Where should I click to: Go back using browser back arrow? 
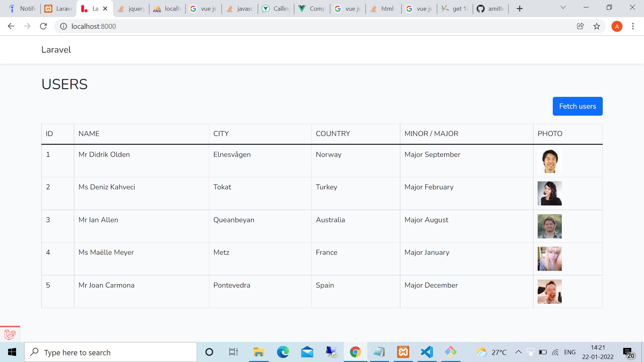click(x=11, y=26)
